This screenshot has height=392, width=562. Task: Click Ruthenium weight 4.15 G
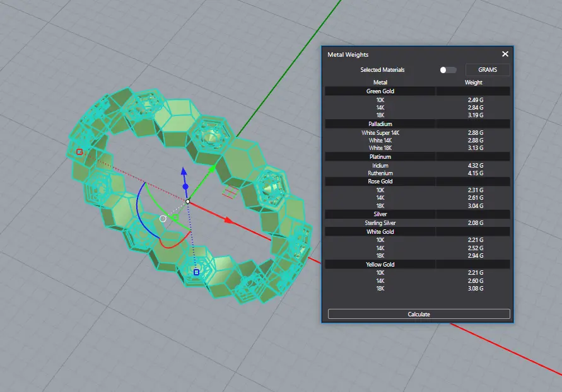coord(475,173)
